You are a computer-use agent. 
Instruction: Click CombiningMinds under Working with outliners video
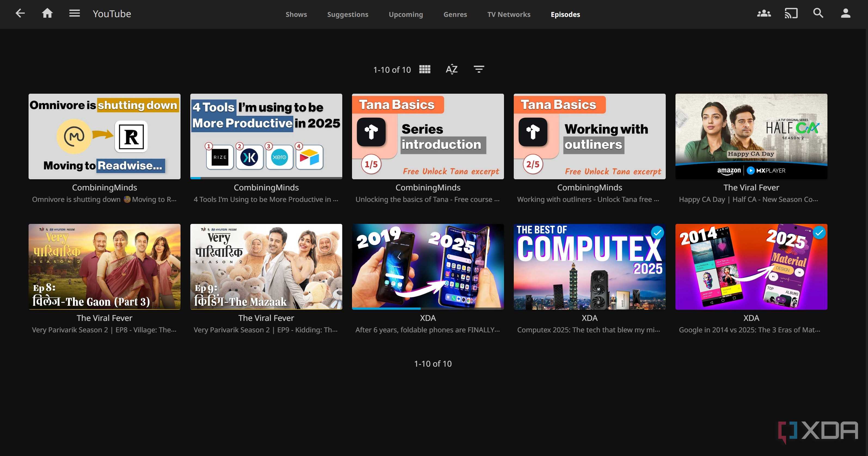pos(590,187)
